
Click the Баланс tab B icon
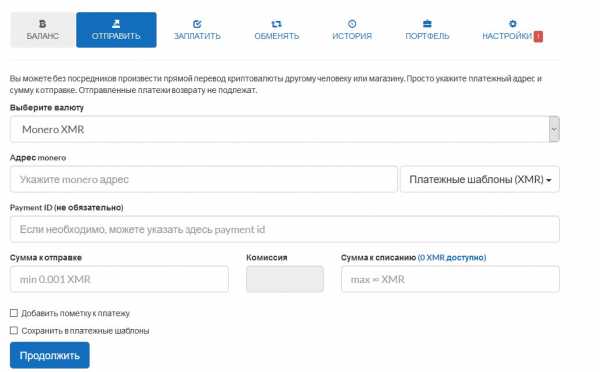click(x=42, y=24)
